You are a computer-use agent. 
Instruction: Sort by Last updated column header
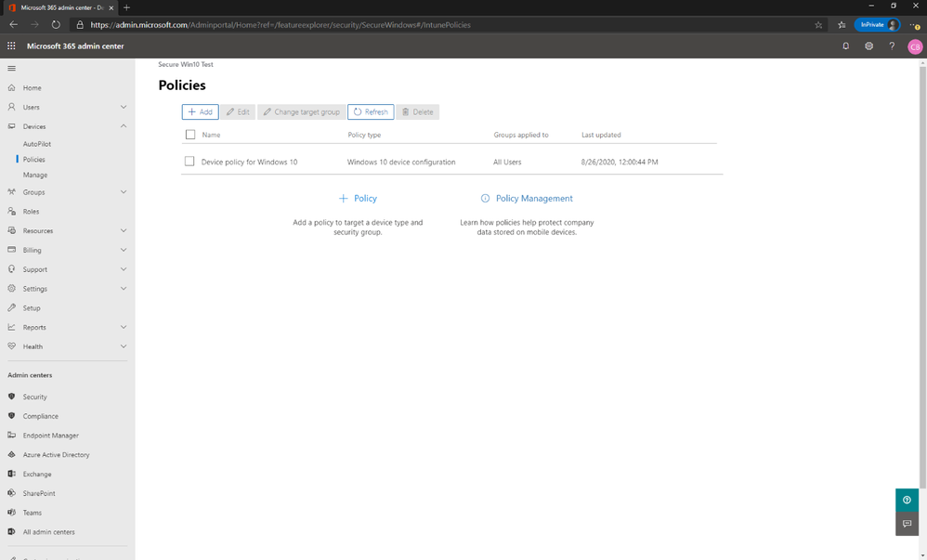coord(601,135)
